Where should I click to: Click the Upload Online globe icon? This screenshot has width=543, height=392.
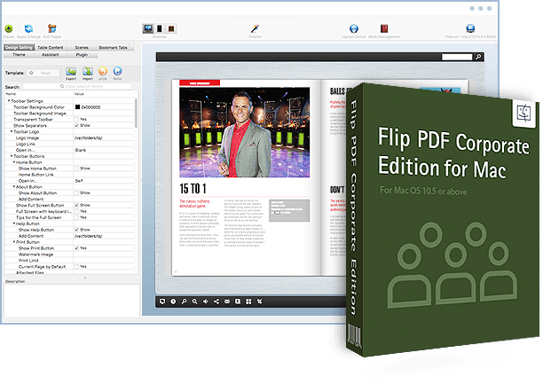tap(354, 28)
